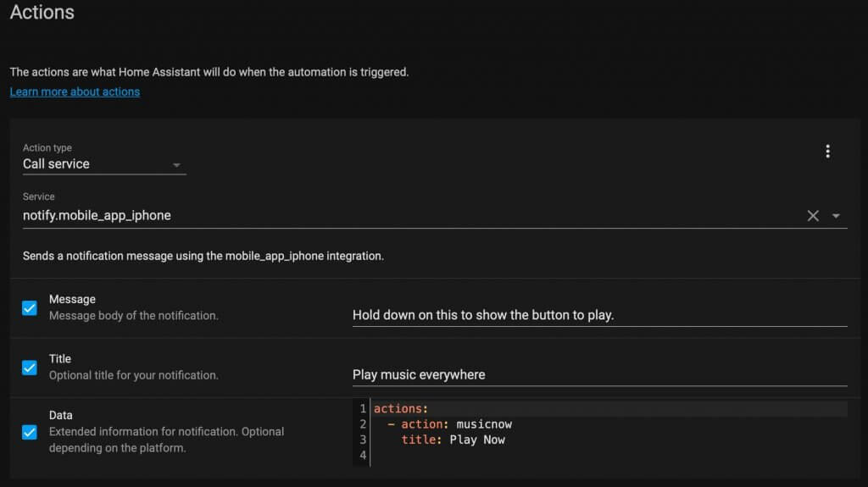Click the Actions section heading
The image size is (868, 487).
pyautogui.click(x=42, y=12)
